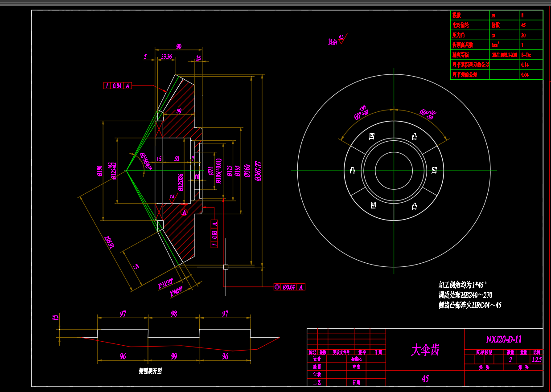This screenshot has height=392, width=551.
Task: Select the 大伞齿 part name in the title block
Action: point(425,350)
